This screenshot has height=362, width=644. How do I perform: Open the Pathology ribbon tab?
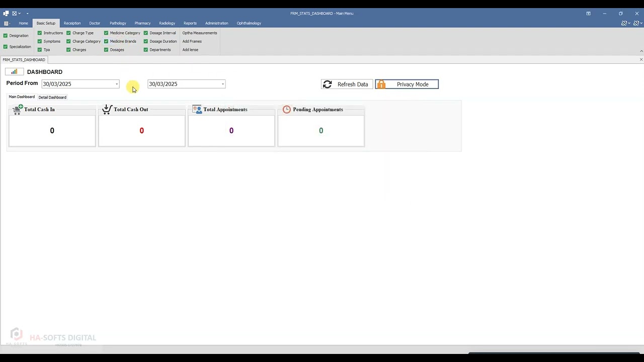coord(118,23)
